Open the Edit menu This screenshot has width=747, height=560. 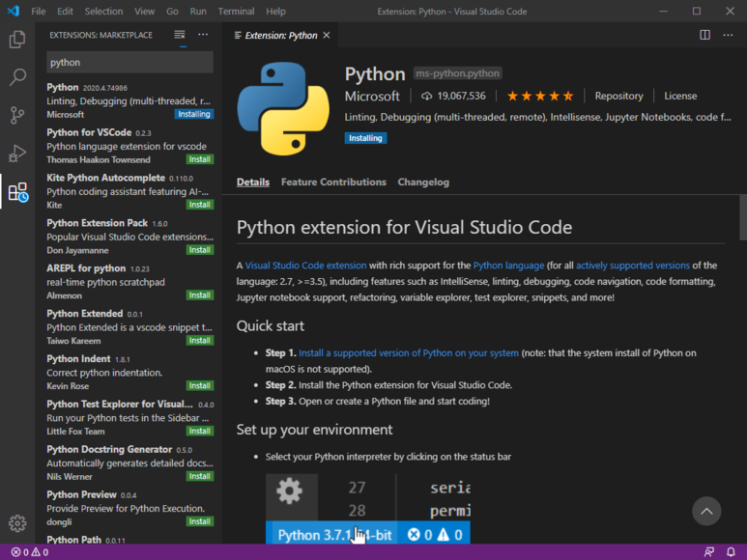click(x=65, y=11)
